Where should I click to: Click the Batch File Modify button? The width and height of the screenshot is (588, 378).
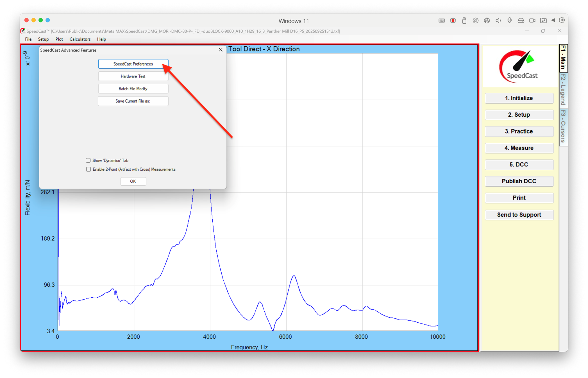coord(133,89)
